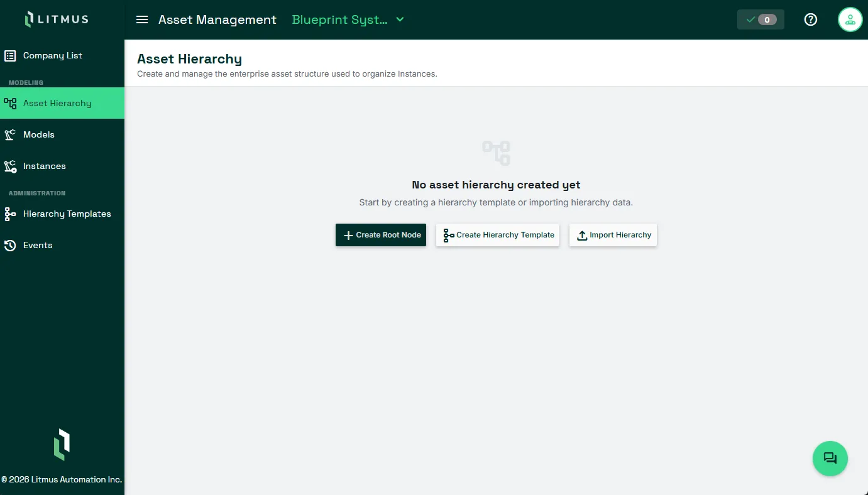Screen dimensions: 868x495
Task: Click the Create Root Node button
Action: point(381,235)
